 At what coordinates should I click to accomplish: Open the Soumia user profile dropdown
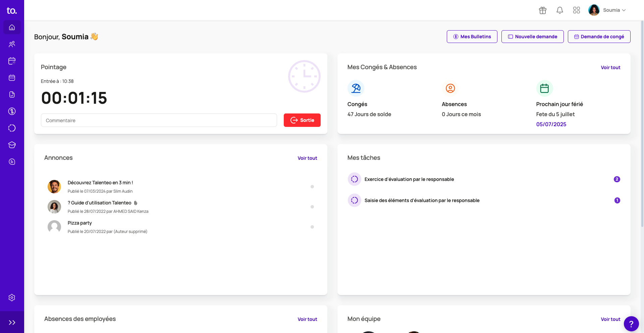click(x=607, y=10)
